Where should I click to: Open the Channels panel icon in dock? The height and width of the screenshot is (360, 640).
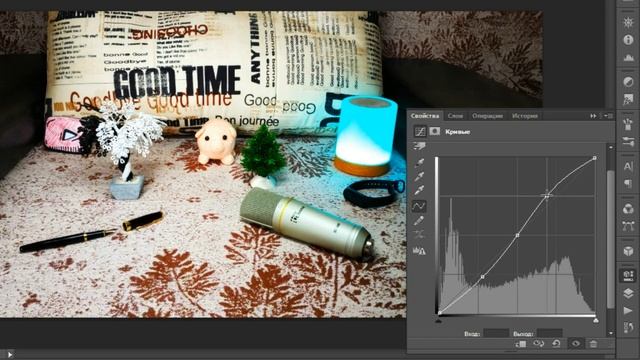pos(628,209)
